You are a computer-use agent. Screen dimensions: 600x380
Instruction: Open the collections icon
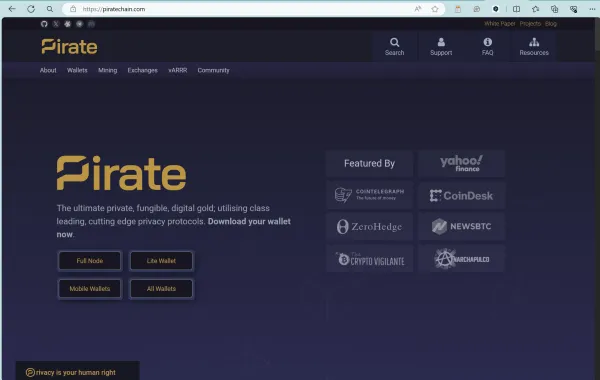pyautogui.click(x=554, y=9)
